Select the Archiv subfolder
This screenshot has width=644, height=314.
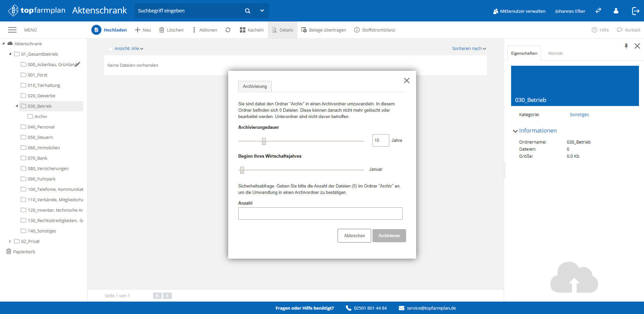(x=40, y=116)
